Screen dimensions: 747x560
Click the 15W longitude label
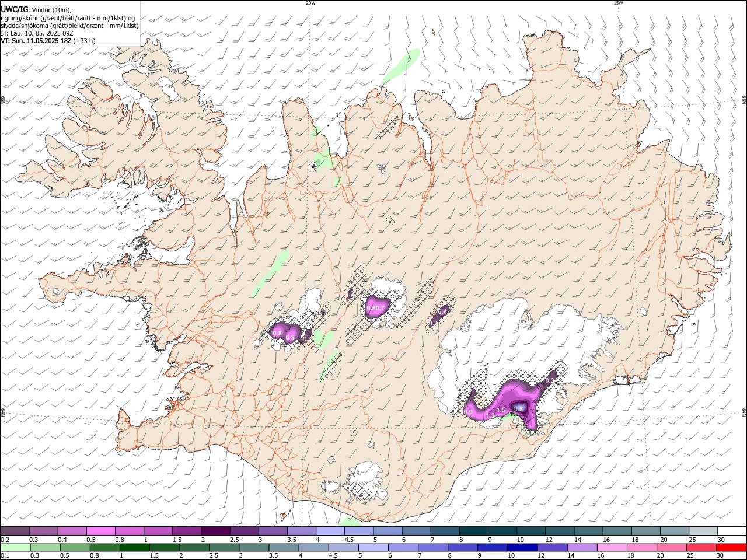618,3
